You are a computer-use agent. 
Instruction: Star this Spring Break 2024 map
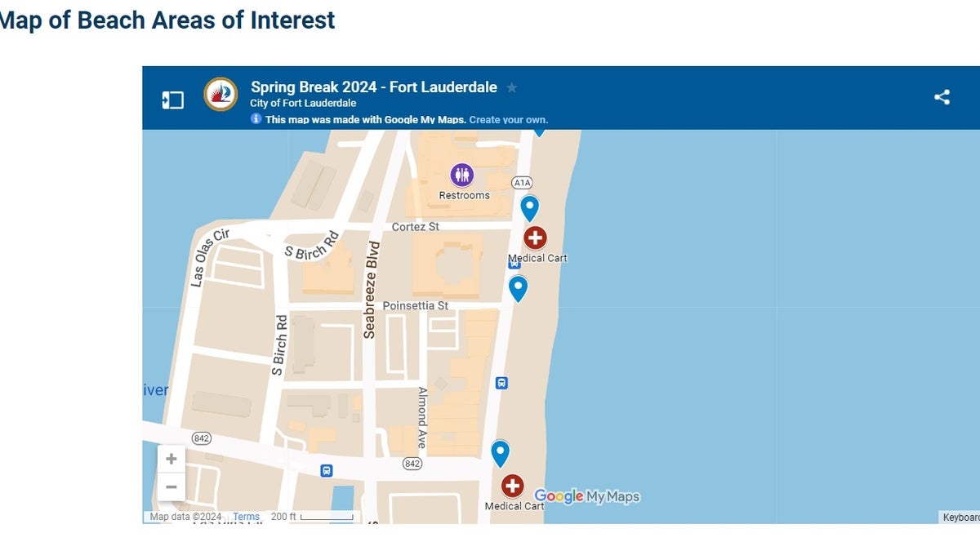pos(512,87)
